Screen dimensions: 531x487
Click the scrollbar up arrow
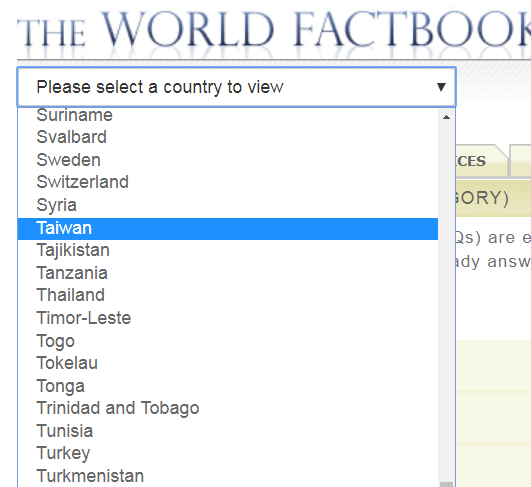pyautogui.click(x=446, y=117)
